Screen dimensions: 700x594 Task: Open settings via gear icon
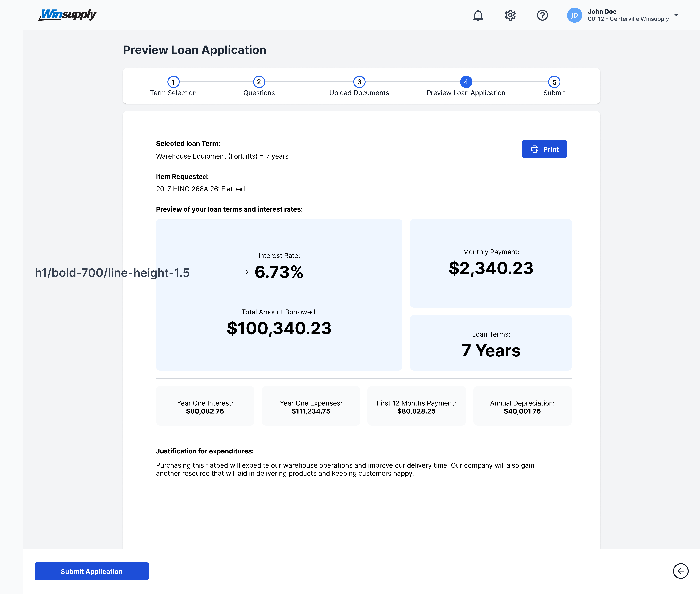click(510, 15)
